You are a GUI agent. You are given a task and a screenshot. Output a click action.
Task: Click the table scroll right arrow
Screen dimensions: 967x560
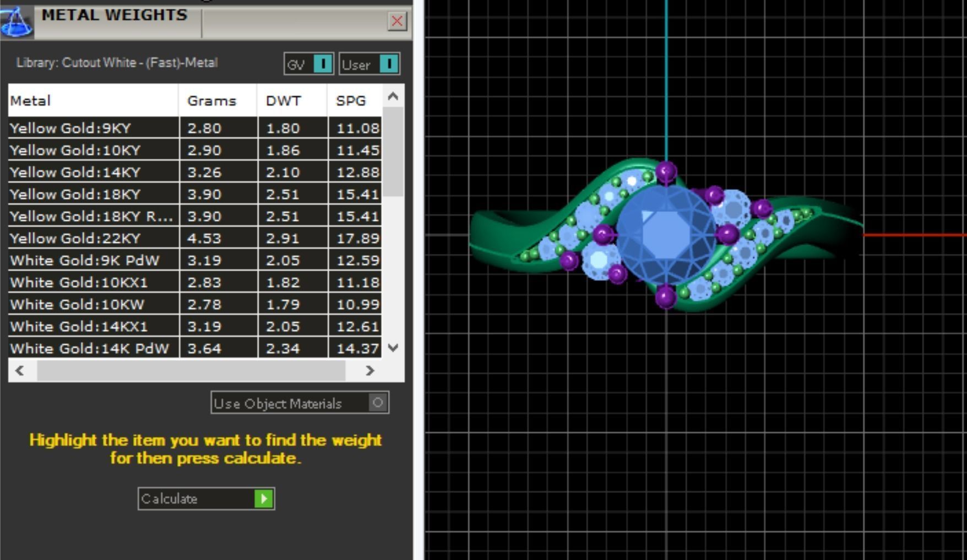[x=370, y=371]
